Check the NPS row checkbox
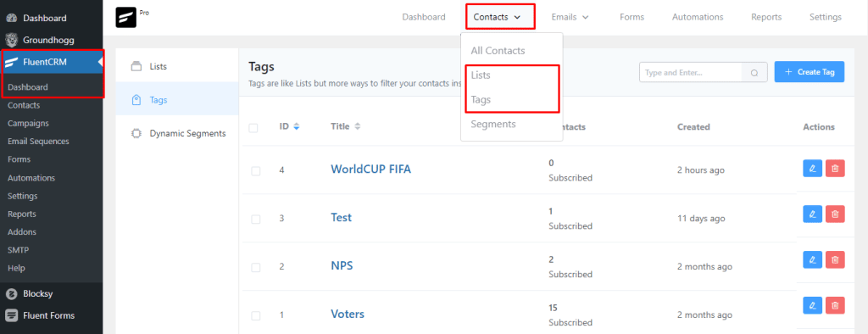The image size is (868, 334). click(x=256, y=268)
